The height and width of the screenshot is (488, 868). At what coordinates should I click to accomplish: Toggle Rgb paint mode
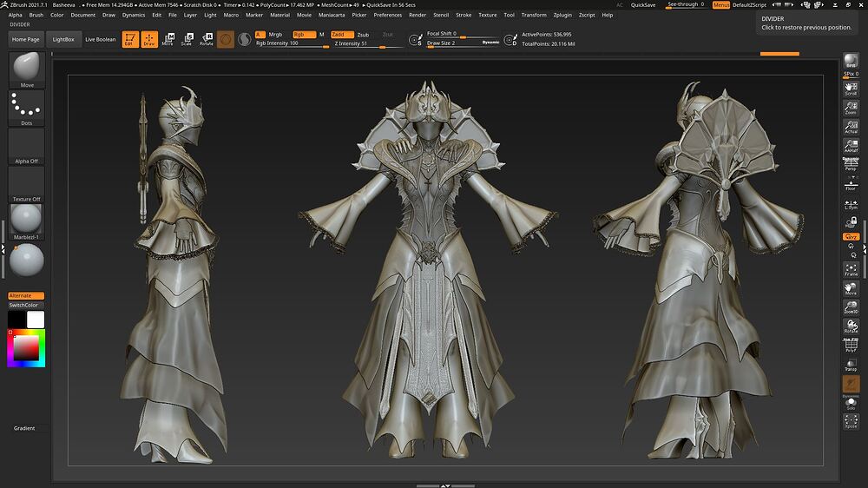click(x=304, y=35)
